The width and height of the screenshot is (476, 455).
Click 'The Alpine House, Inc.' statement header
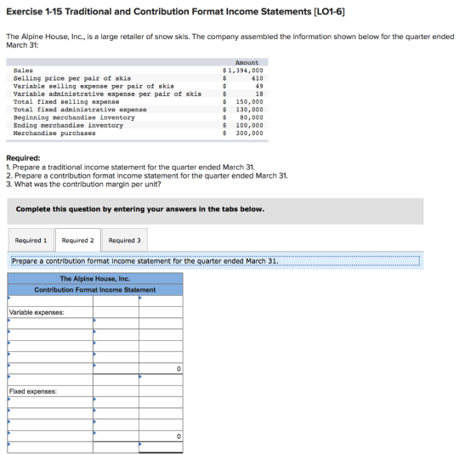coord(95,279)
